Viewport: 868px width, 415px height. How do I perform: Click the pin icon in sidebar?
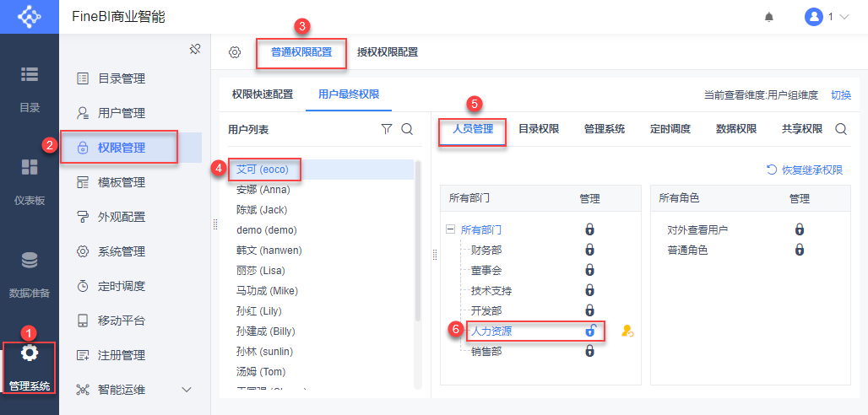click(x=194, y=49)
